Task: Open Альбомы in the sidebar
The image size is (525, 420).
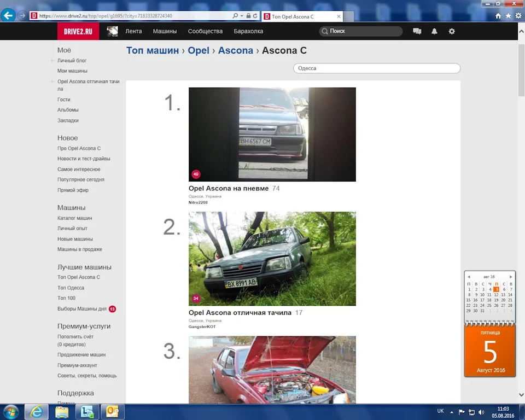Action: click(x=68, y=110)
